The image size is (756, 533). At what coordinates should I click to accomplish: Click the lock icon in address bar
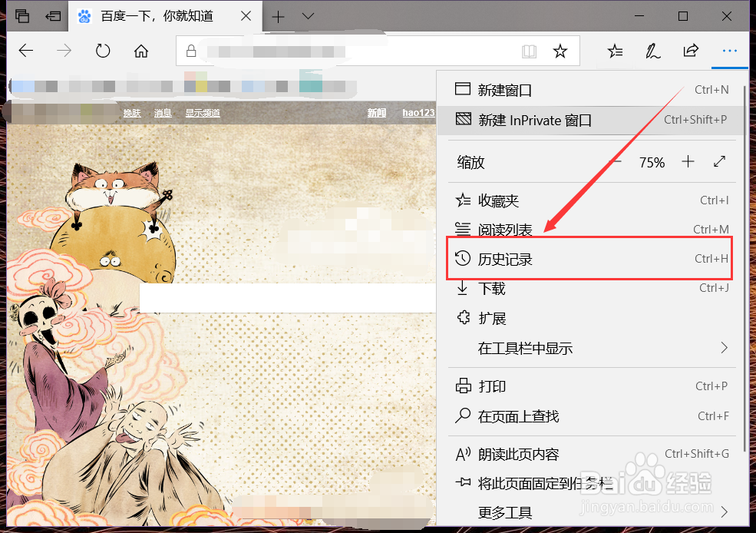click(x=191, y=51)
